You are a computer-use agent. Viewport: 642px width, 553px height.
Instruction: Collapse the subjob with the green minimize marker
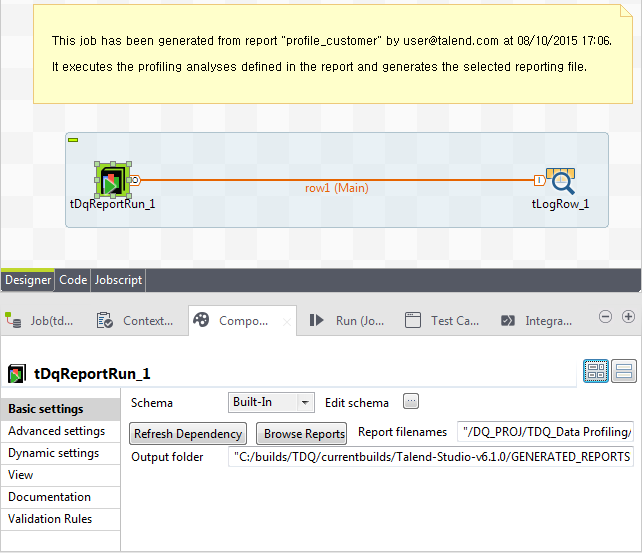point(73,140)
